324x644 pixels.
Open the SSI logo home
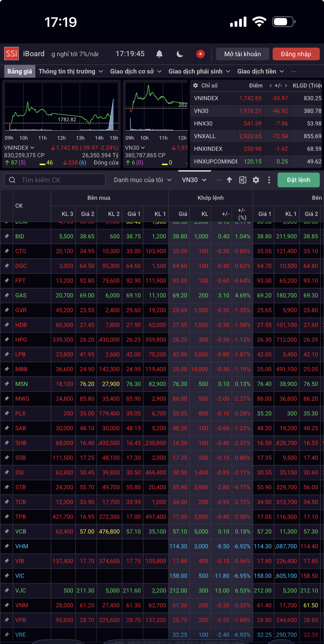coord(12,54)
